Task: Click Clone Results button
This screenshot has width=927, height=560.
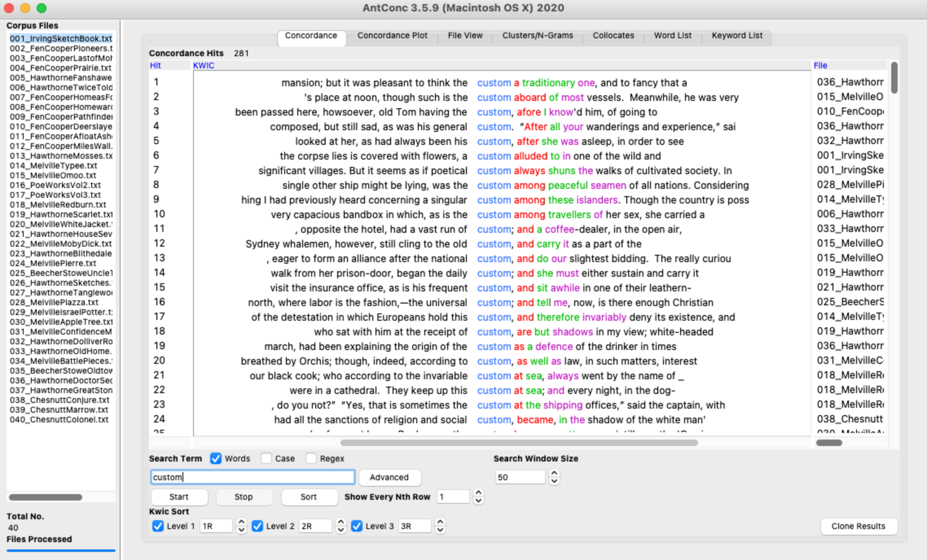Action: click(x=858, y=526)
